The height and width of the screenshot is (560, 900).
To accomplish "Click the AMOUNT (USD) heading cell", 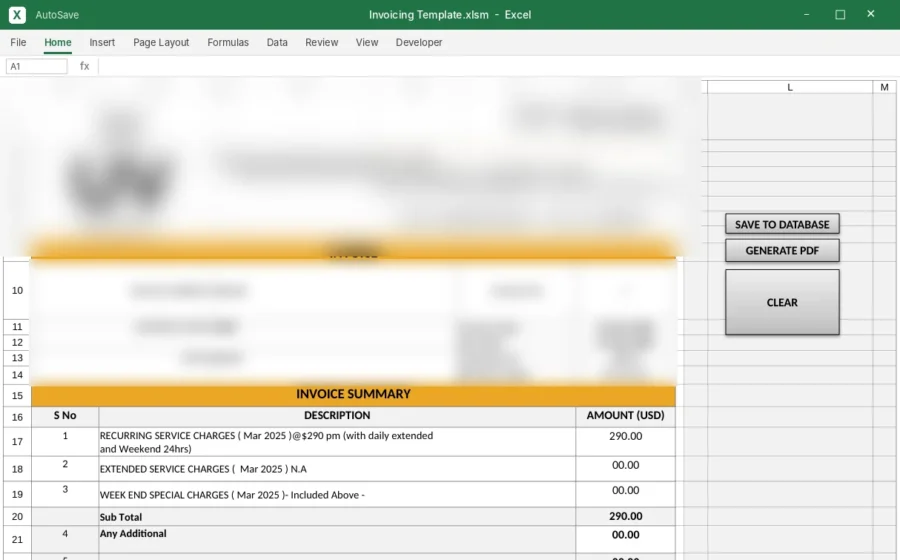I will 626,416.
